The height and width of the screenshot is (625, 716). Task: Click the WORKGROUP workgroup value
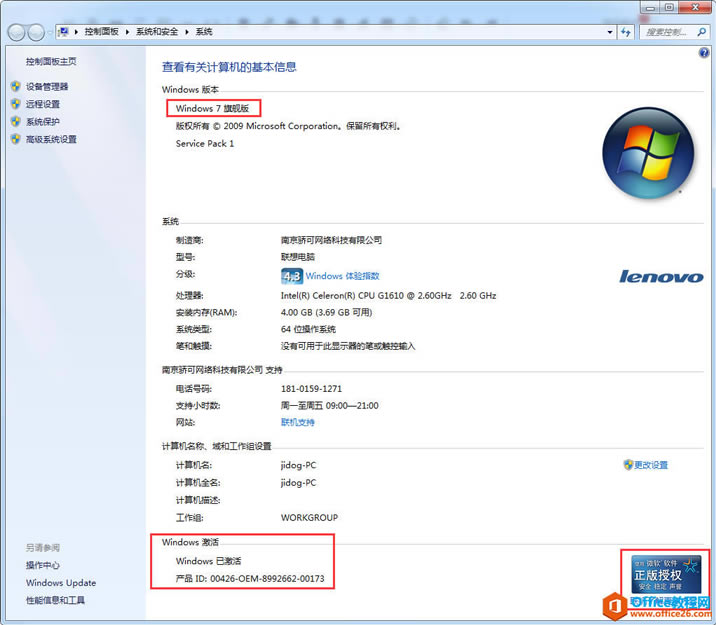[309, 518]
